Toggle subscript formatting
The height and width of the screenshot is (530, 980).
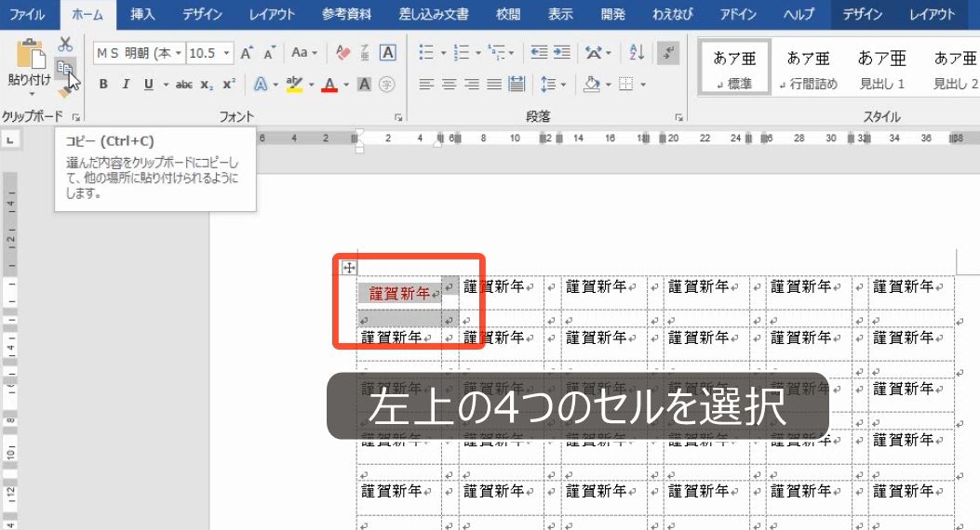(207, 85)
